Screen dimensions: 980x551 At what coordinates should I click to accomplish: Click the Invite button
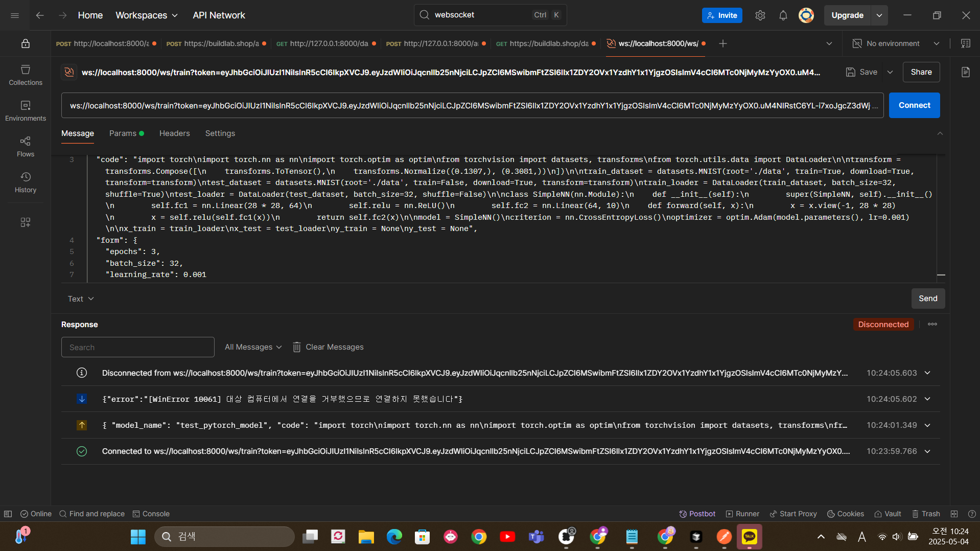tap(722, 15)
